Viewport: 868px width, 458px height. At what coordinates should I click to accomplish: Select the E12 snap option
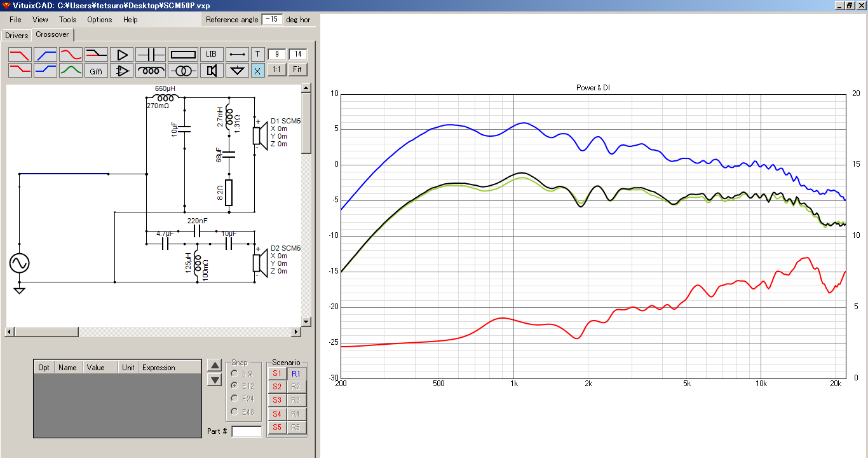(243, 386)
